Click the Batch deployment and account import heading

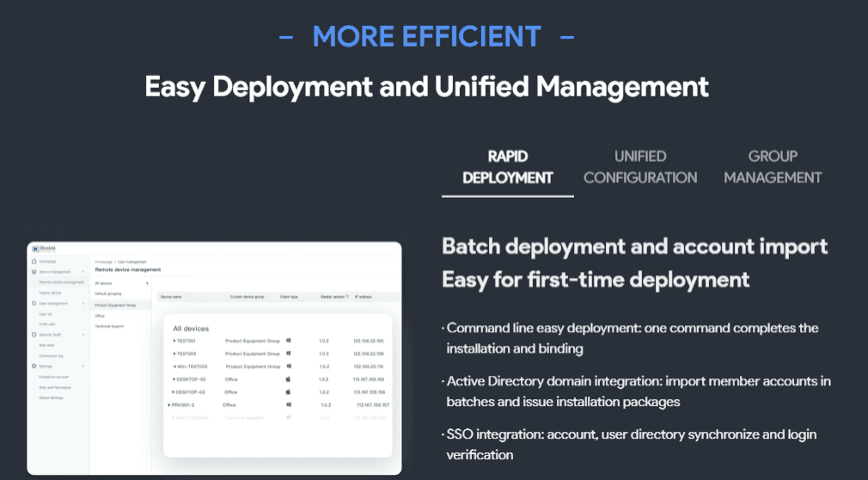tap(635, 246)
